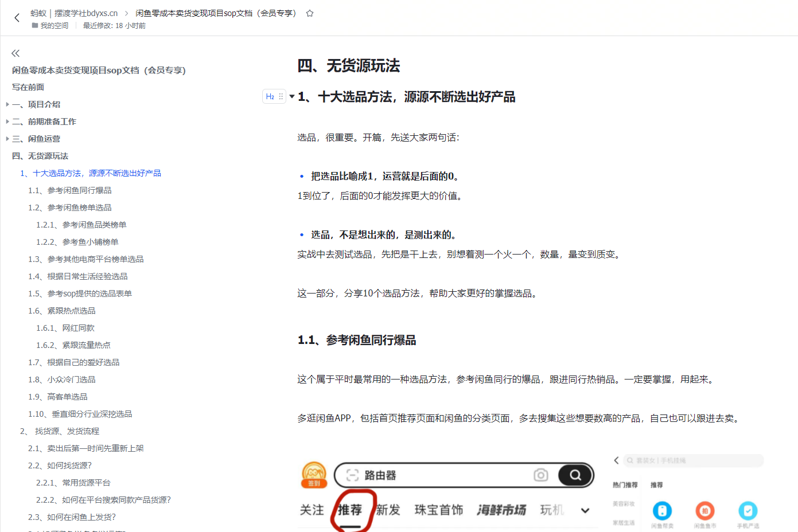Navigate to 1.2、参考闲鱼榜单选品 in outline
Image resolution: width=798 pixels, height=532 pixels.
[x=70, y=208]
